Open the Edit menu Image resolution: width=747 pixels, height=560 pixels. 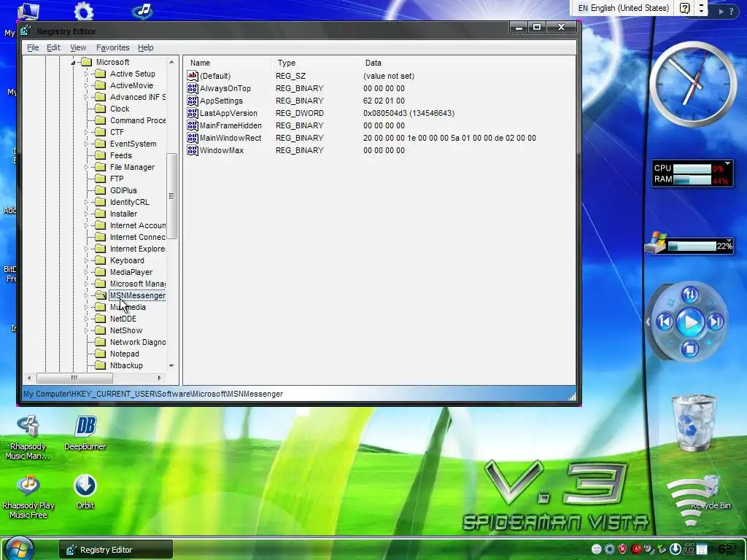[x=53, y=47]
